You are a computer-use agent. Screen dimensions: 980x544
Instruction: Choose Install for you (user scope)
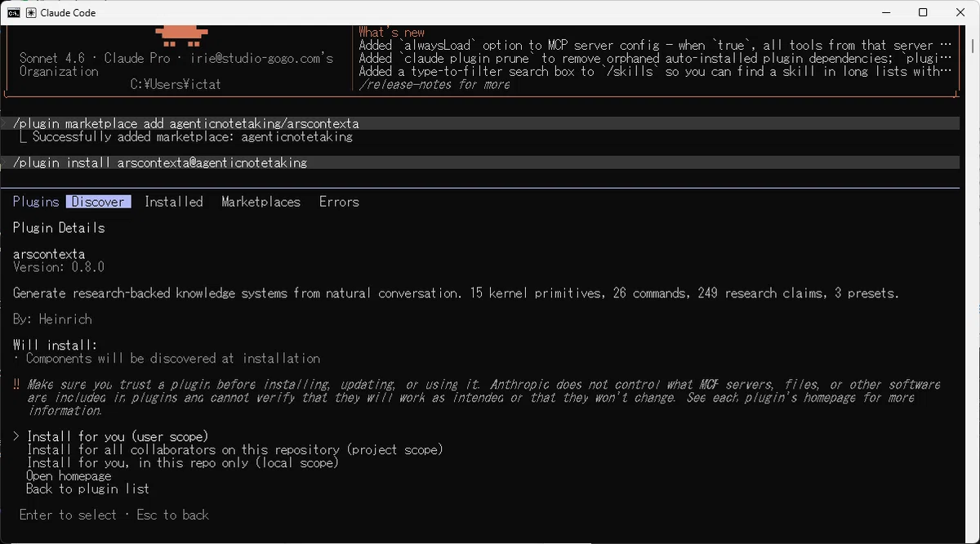(118, 436)
